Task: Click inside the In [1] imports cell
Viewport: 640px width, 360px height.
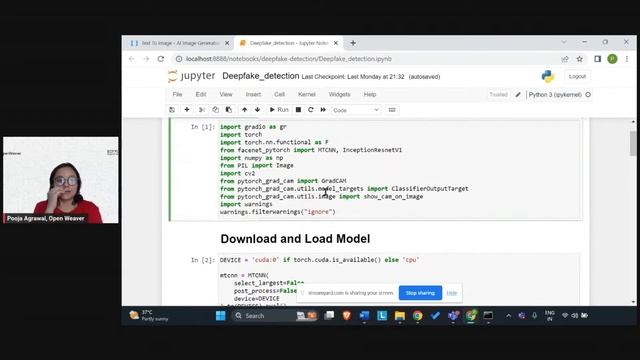Action: (x=399, y=169)
